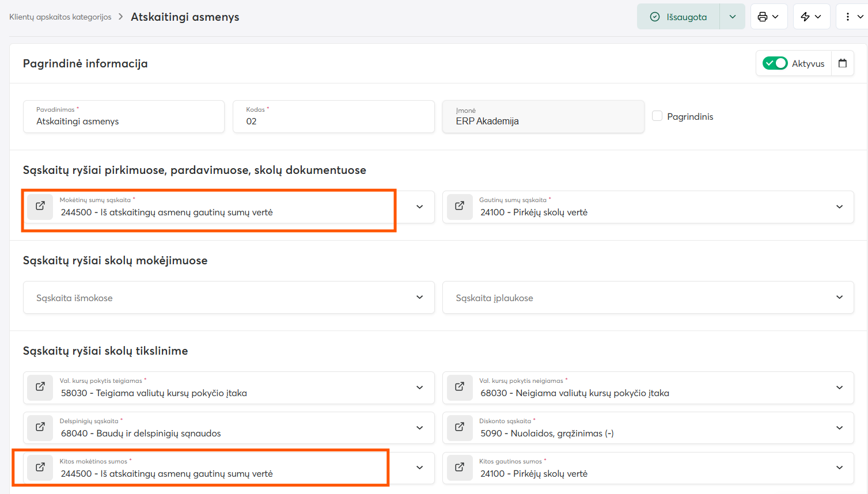Expand the Kitos gautinos sumos dropdown
868x494 pixels.
[x=839, y=468]
